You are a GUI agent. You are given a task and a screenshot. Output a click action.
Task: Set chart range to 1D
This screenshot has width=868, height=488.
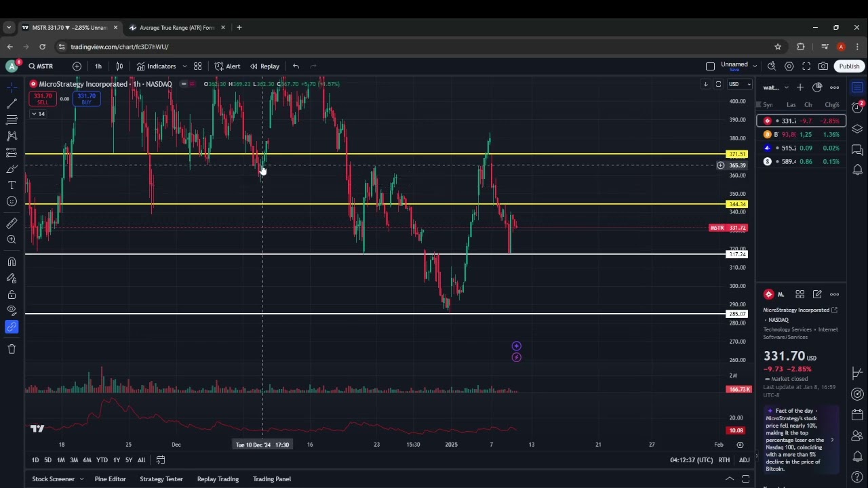pos(35,460)
